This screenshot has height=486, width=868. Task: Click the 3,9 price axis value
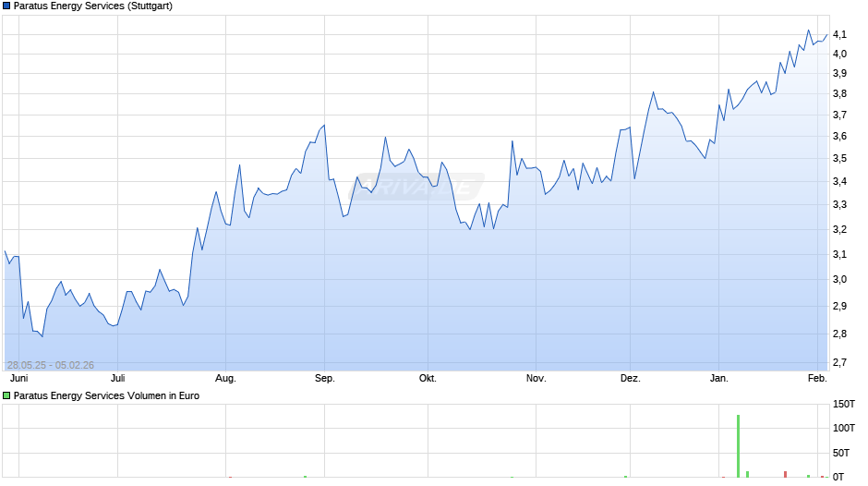(x=839, y=73)
